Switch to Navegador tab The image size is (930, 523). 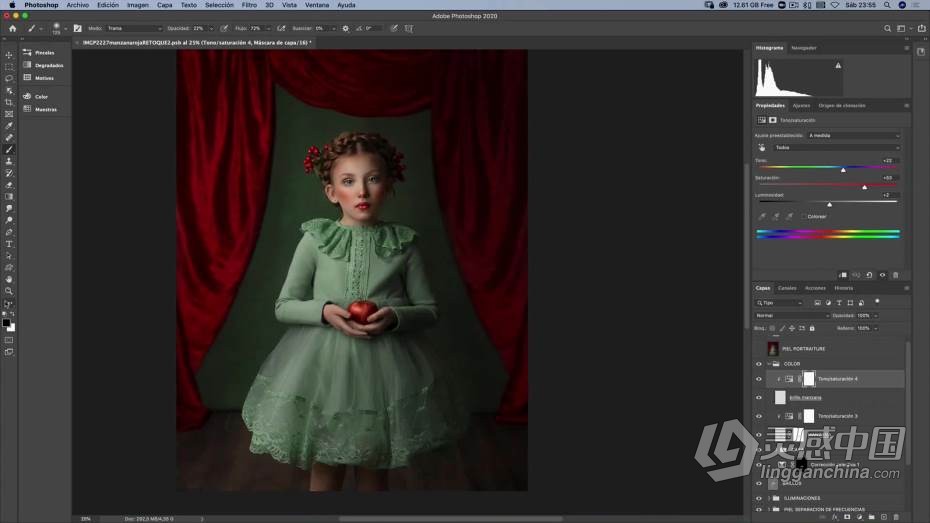tap(804, 48)
